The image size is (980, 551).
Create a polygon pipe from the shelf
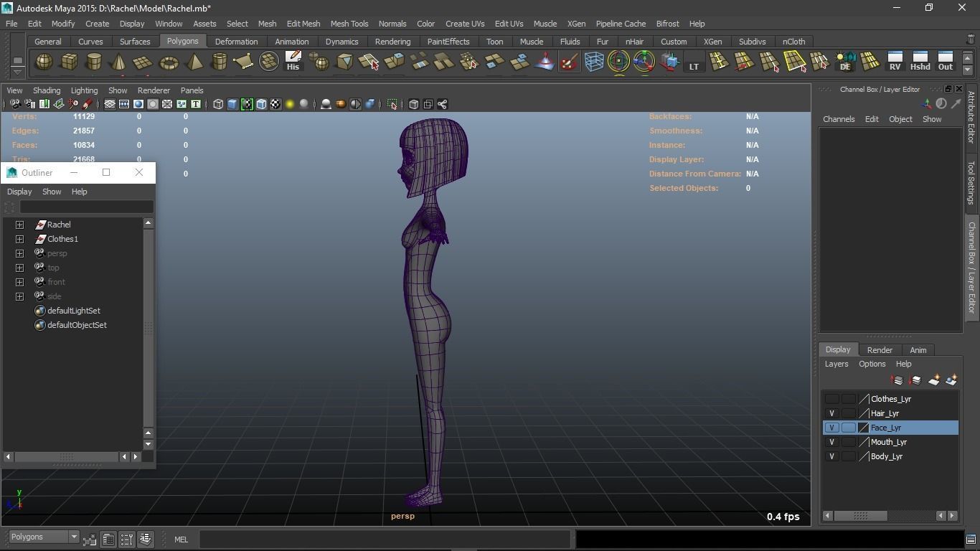[x=219, y=62]
